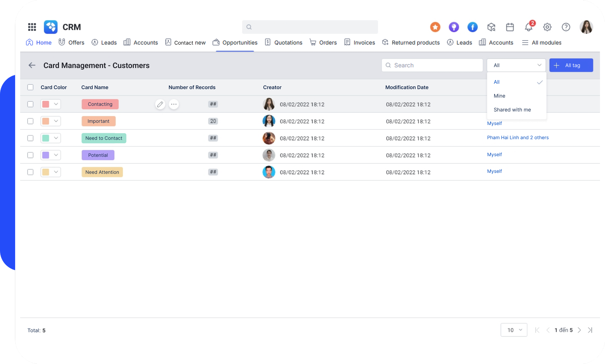Check the checkbox for the Important row
The height and width of the screenshot is (364, 605).
30,121
